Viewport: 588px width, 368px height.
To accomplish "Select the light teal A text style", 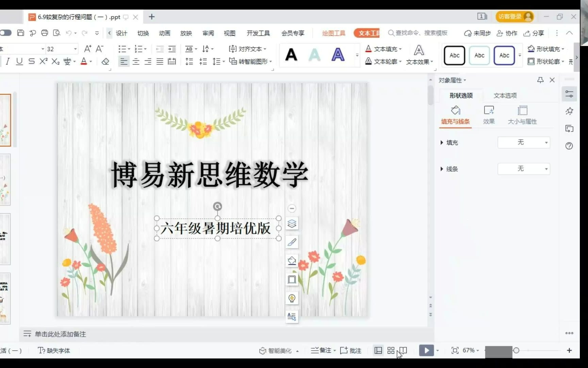I will coord(314,55).
